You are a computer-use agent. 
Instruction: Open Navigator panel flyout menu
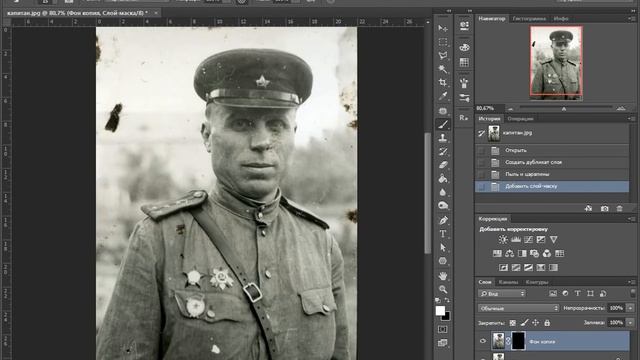click(x=631, y=19)
